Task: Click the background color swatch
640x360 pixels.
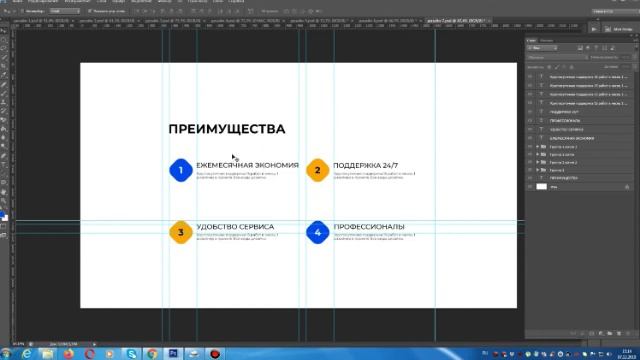Action: pyautogui.click(x=5, y=218)
